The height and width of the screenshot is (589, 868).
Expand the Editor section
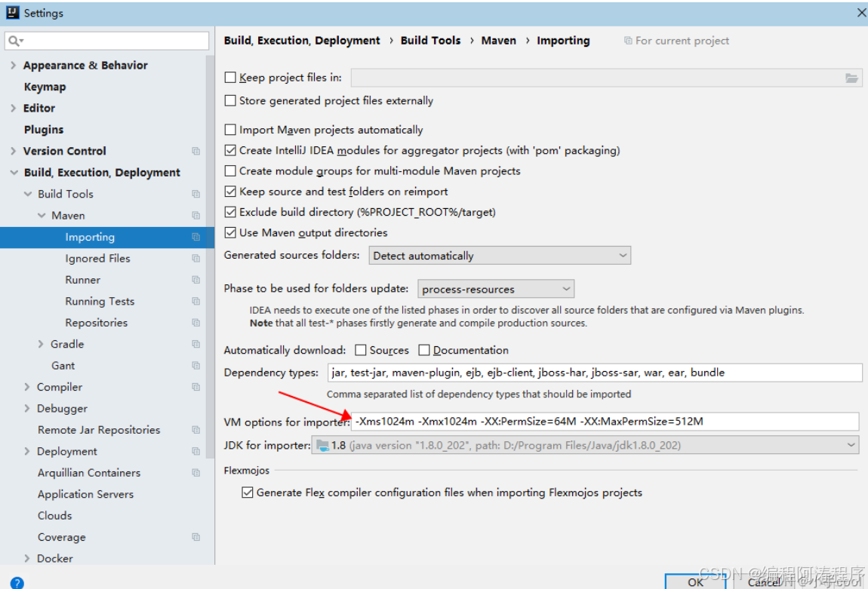14,108
